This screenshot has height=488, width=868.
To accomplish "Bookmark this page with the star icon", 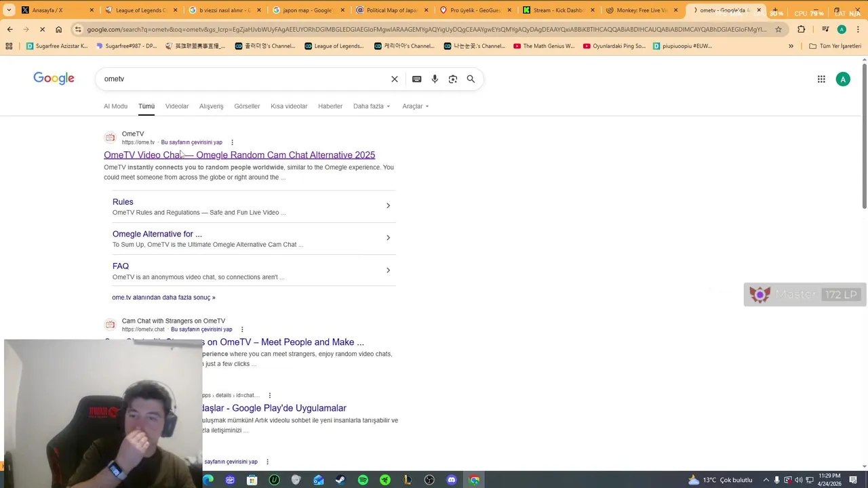I will [778, 29].
